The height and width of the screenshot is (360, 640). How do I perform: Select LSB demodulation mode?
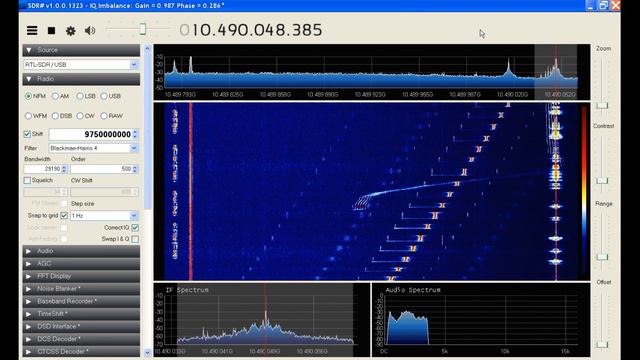(x=86, y=96)
